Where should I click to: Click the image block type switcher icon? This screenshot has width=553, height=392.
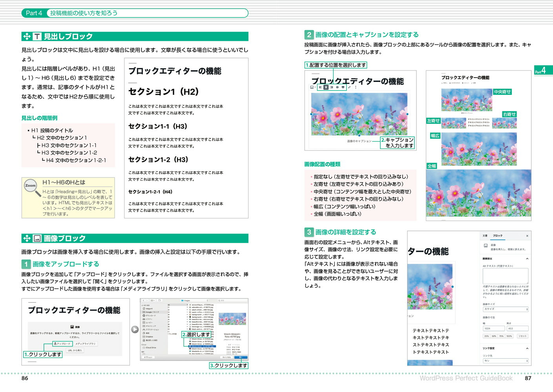[x=312, y=87]
